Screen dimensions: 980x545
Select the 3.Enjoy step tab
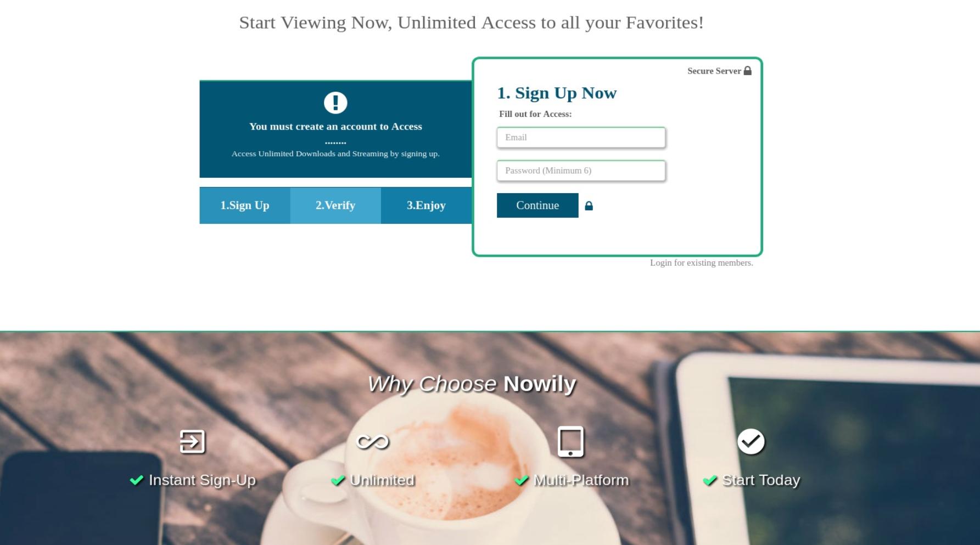click(426, 205)
